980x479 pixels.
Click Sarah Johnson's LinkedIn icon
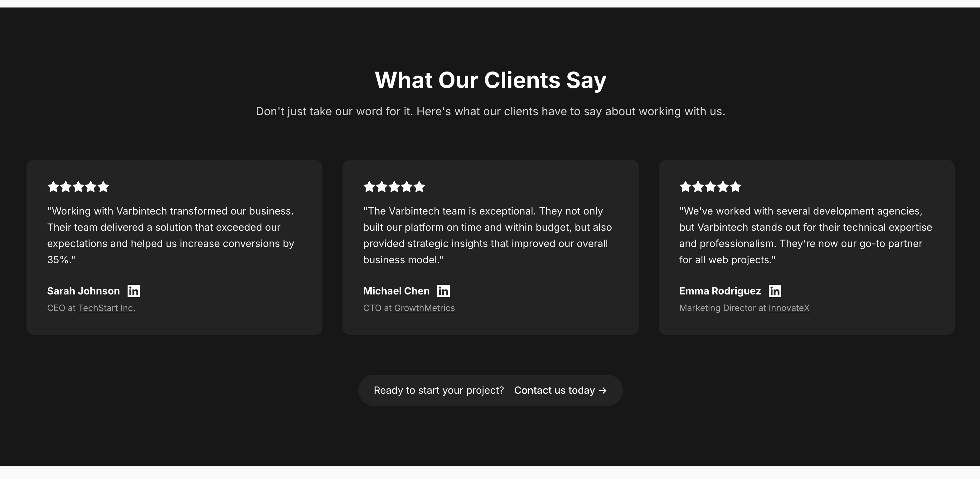134,290
